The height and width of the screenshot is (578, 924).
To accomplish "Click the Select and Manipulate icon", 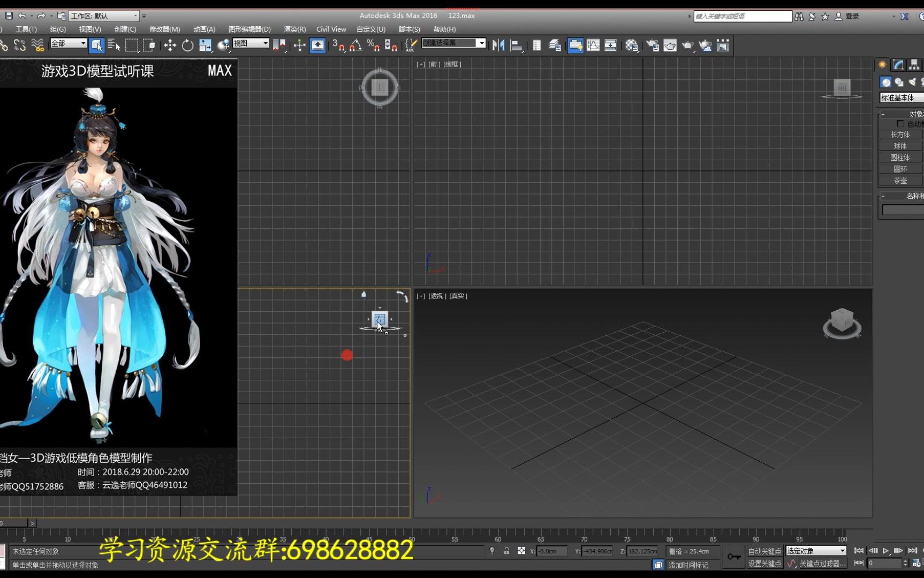I will point(299,46).
